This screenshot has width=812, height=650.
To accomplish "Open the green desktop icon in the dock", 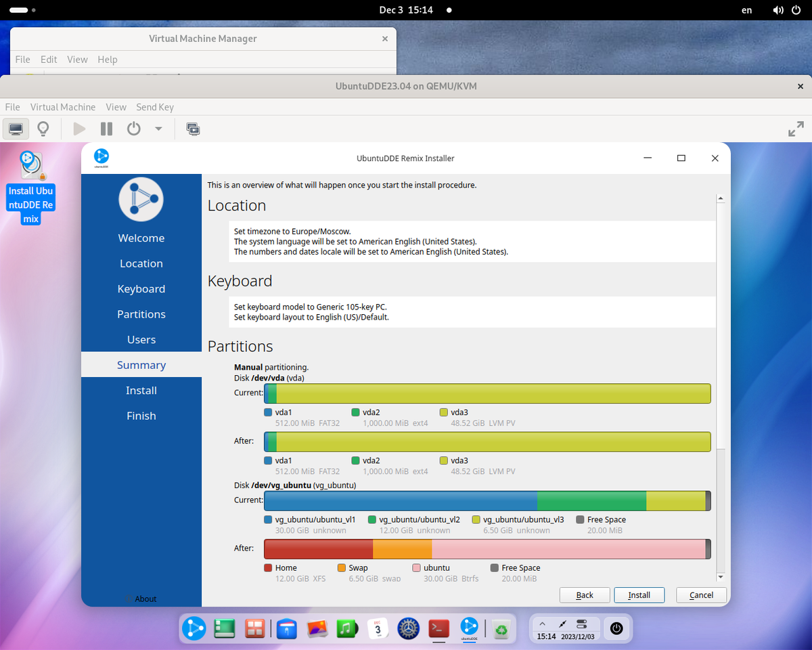I will (x=225, y=628).
